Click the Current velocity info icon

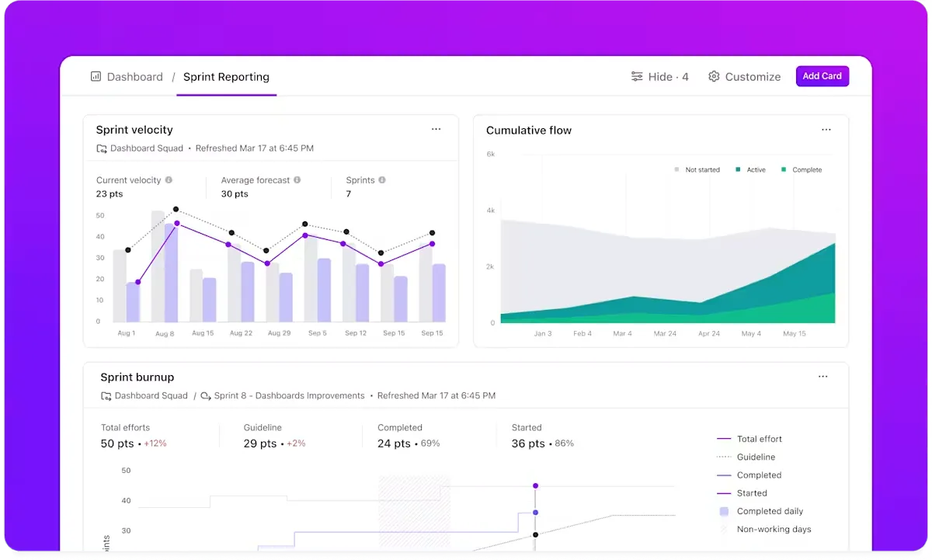(169, 180)
